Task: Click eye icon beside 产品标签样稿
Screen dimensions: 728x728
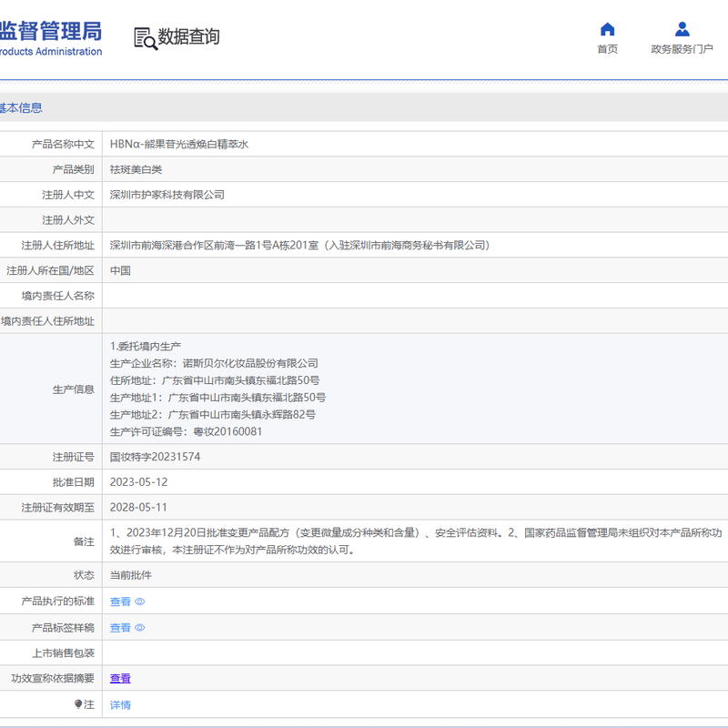Action: [x=140, y=627]
